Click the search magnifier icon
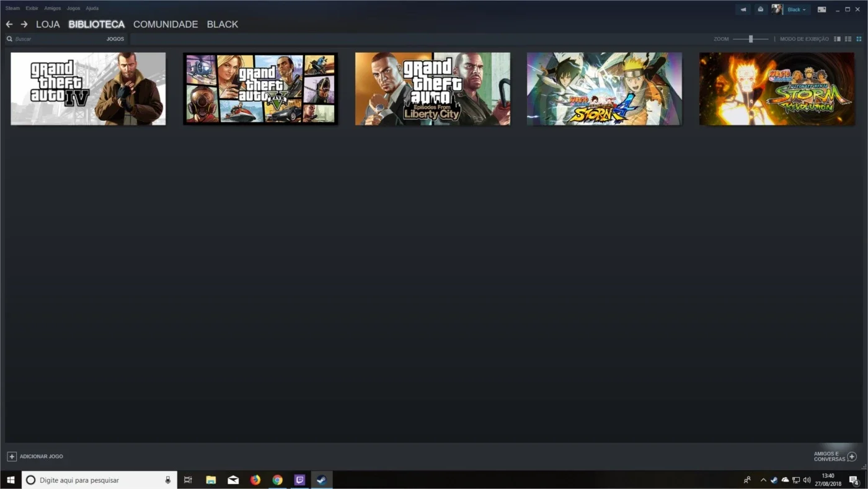Image resolution: width=868 pixels, height=489 pixels. 9,39
